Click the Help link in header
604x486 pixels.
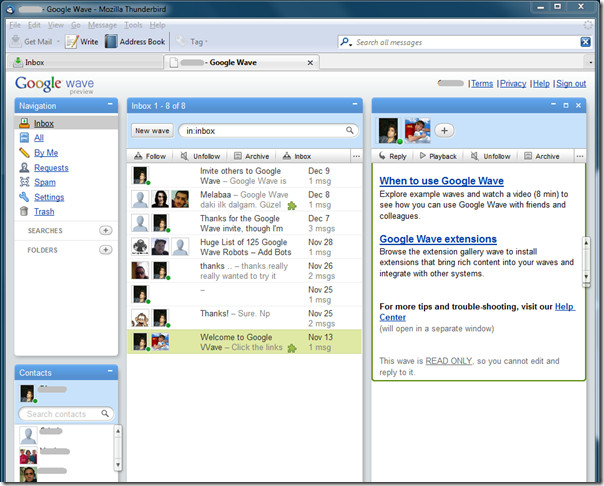(541, 84)
